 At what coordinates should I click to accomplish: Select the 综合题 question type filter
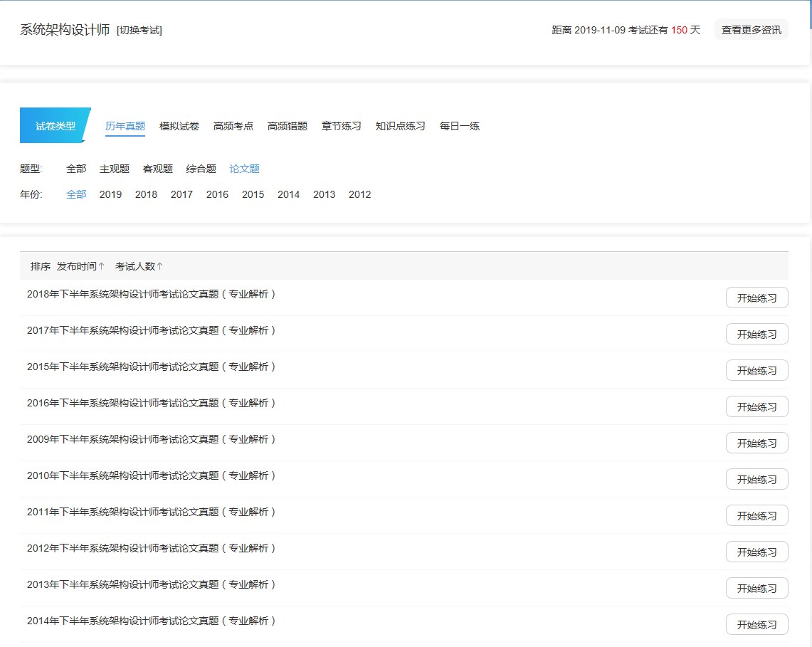pyautogui.click(x=201, y=169)
